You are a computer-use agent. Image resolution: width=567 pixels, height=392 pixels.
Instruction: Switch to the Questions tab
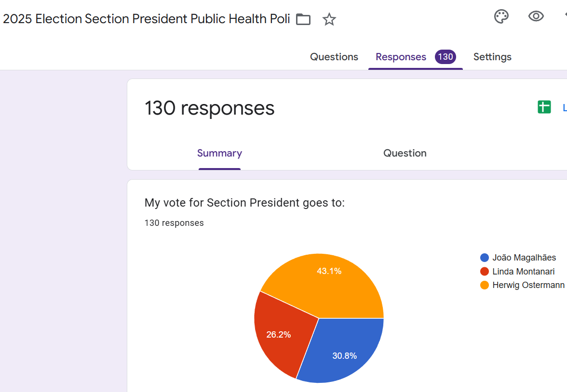point(334,57)
